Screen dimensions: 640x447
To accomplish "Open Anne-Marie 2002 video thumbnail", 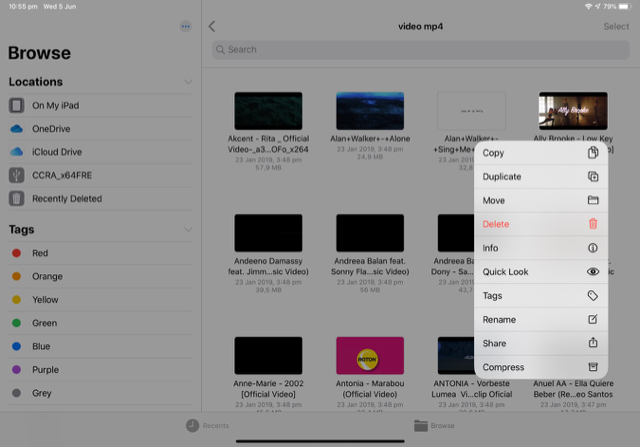I will 268,356.
